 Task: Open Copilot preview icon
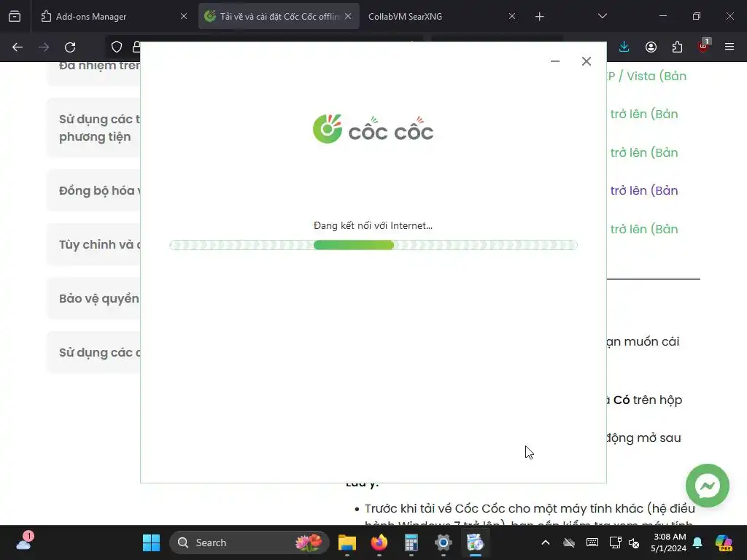(x=723, y=542)
